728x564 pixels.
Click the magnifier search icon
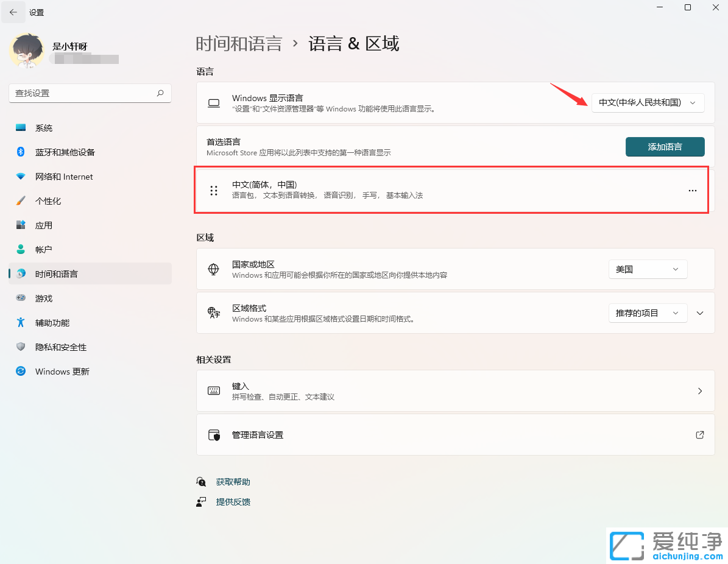coord(160,93)
